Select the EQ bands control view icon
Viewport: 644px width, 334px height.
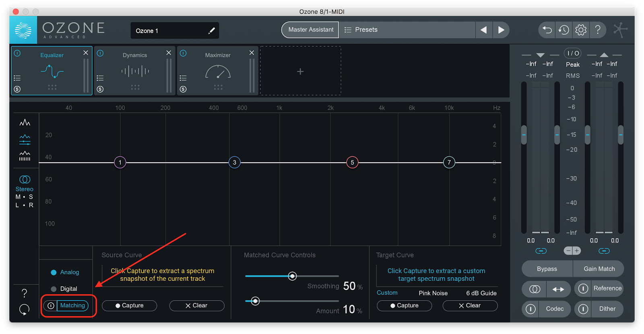click(x=25, y=139)
